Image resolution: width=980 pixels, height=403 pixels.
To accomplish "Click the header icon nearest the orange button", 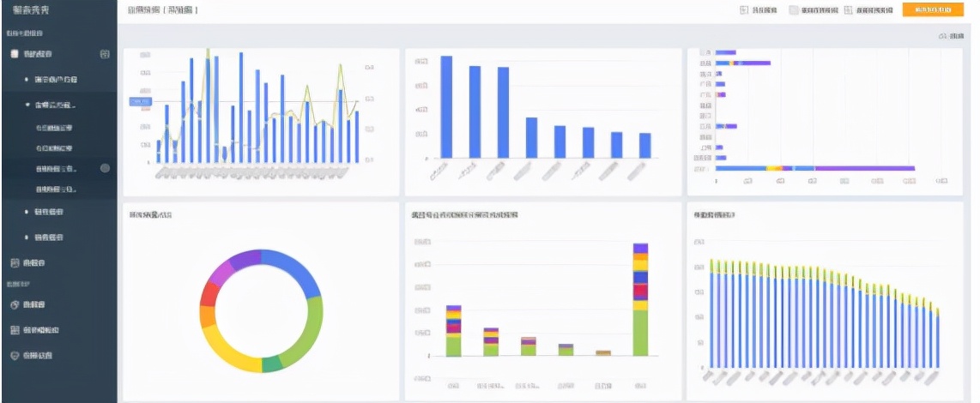I will pos(848,10).
